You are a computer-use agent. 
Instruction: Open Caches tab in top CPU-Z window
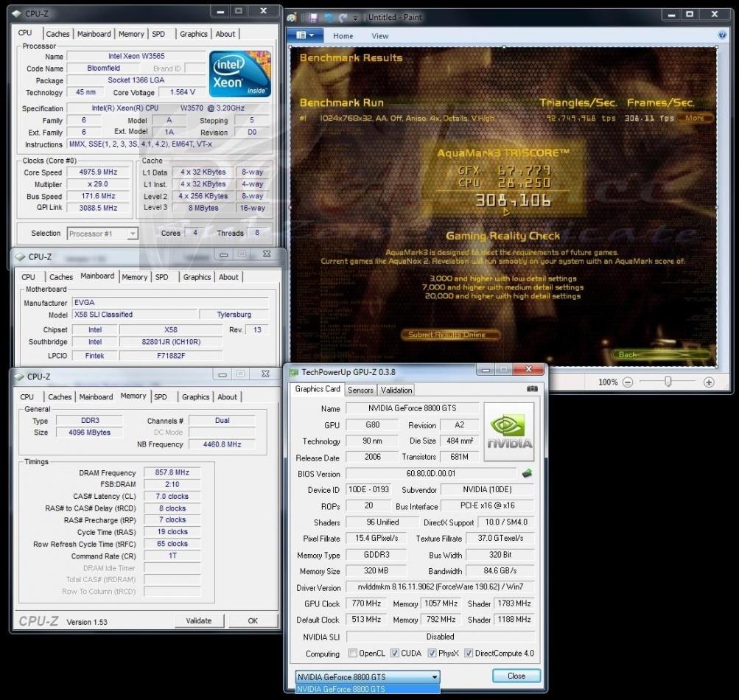[58, 34]
